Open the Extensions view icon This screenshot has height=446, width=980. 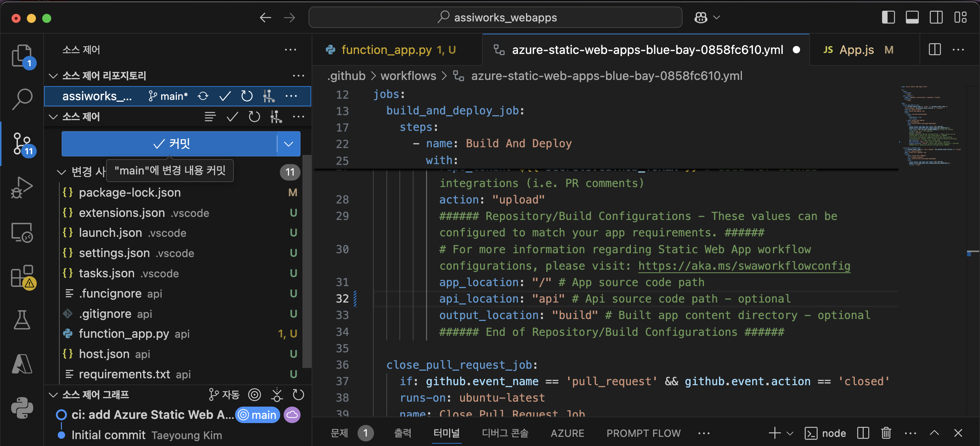point(22,276)
